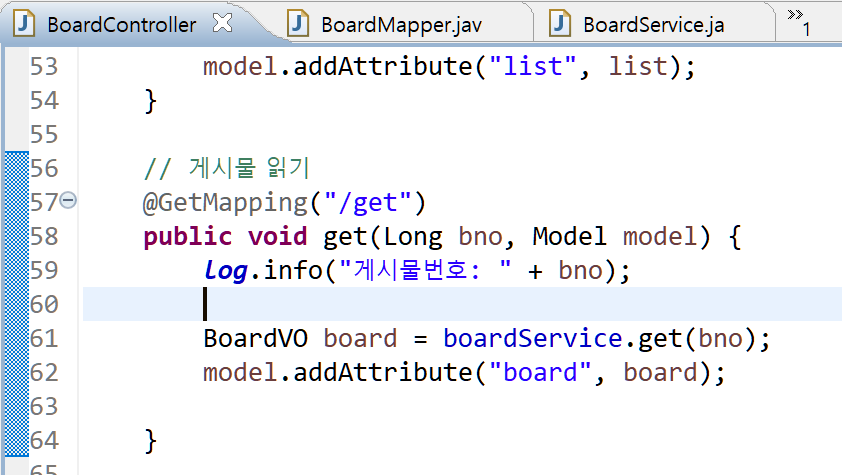Click the "/get" string literal
This screenshot has height=475, width=842.
[368, 203]
